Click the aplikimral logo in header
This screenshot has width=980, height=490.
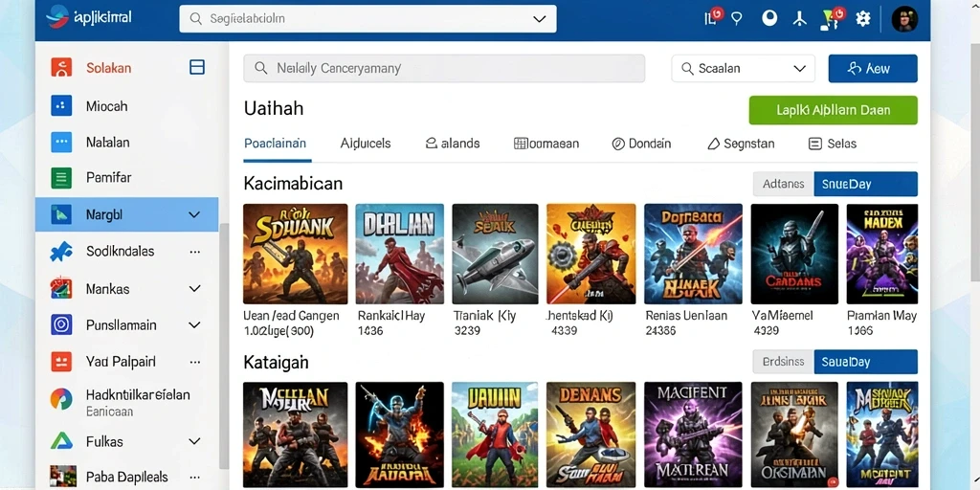coord(89,17)
